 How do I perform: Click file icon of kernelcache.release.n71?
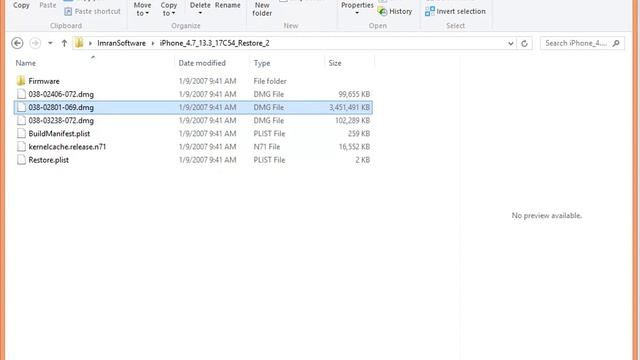[21, 146]
